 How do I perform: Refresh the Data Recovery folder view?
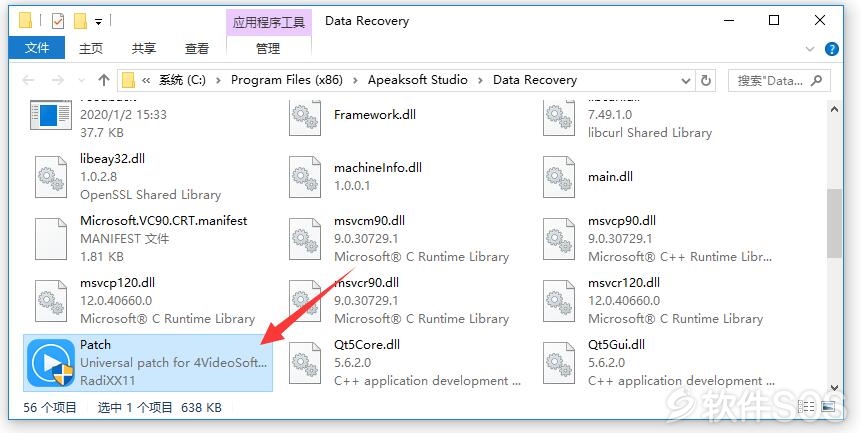(706, 81)
